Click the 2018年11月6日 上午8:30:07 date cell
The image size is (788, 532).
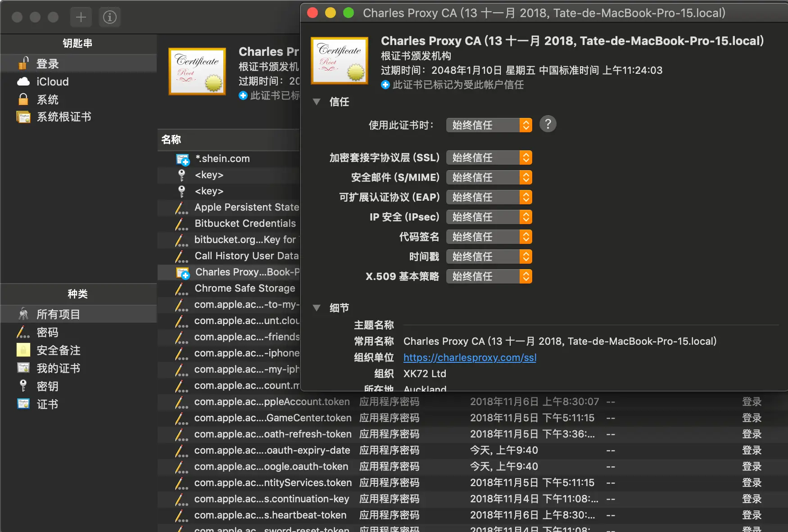(x=534, y=401)
